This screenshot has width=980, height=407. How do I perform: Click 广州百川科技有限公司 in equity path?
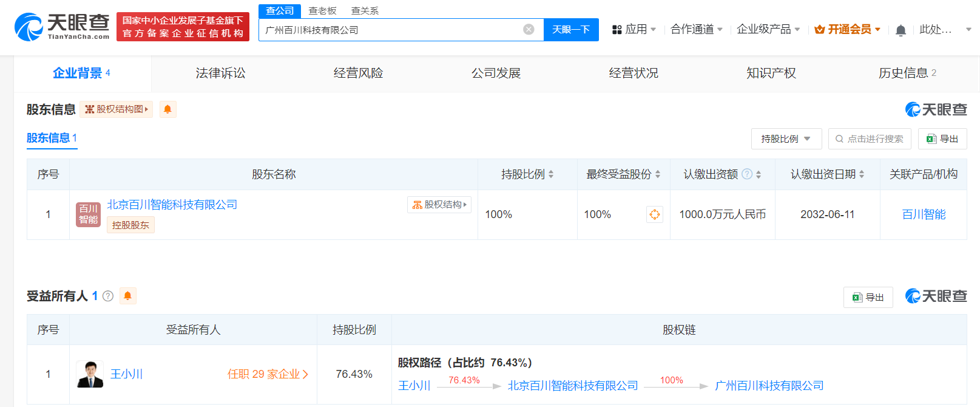pyautogui.click(x=769, y=386)
